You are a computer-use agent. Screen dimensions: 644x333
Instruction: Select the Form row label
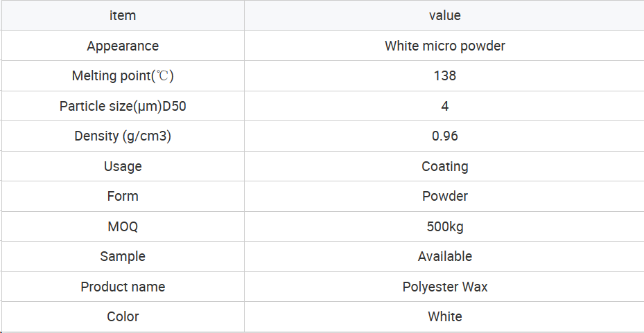point(123,196)
